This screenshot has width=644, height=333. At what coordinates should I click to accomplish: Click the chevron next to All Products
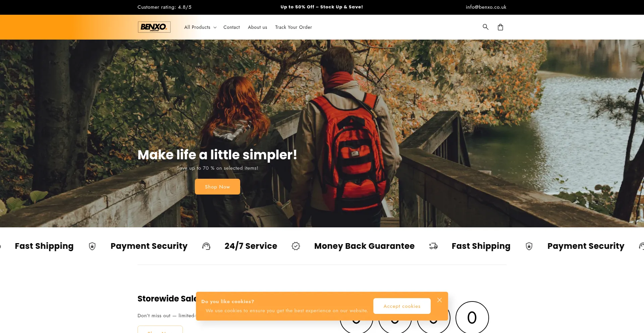pos(215,27)
